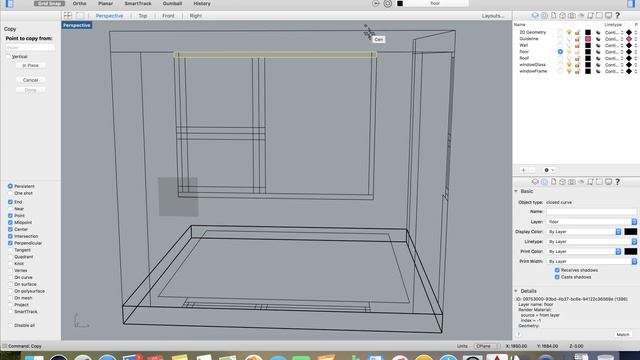Screen dimensions: 640x360
Task: Open the Display Color black swatch
Action: coord(630,232)
